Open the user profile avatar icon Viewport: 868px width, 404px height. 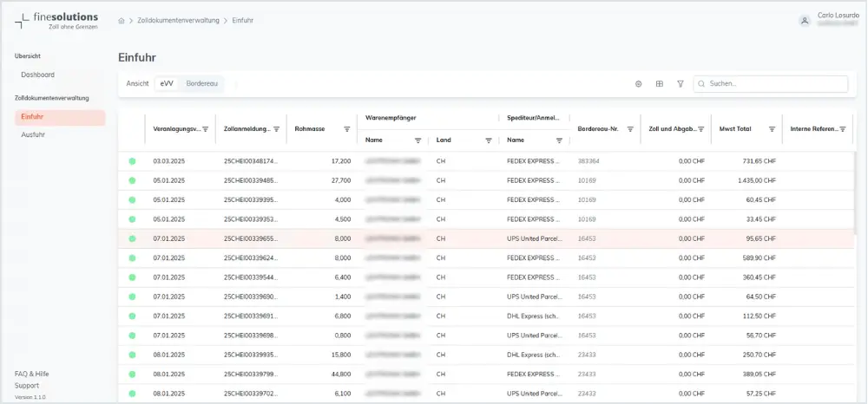pyautogui.click(x=805, y=21)
